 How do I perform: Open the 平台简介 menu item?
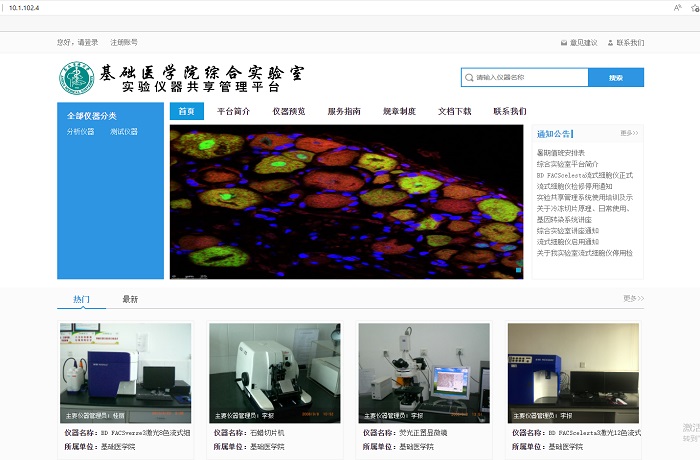(x=234, y=111)
